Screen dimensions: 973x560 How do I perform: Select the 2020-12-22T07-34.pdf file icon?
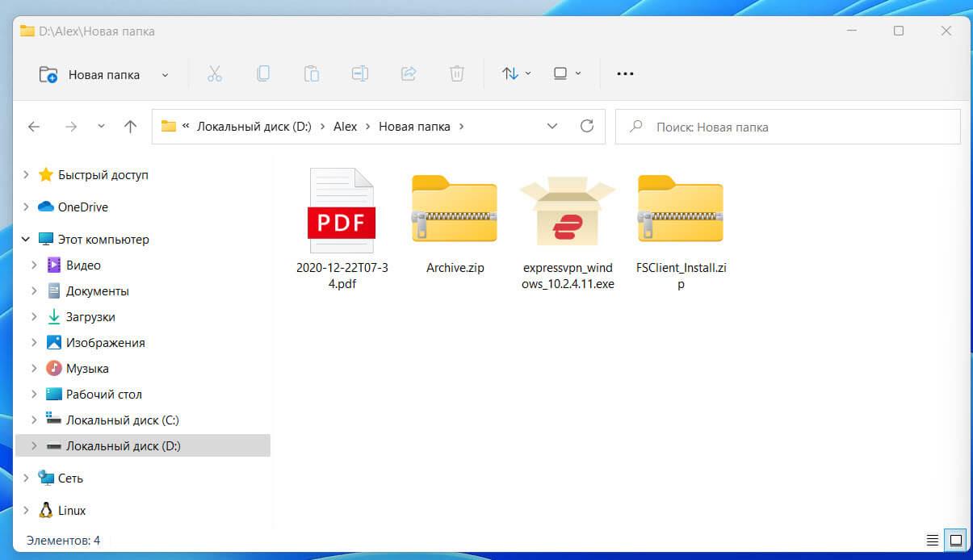tap(342, 209)
